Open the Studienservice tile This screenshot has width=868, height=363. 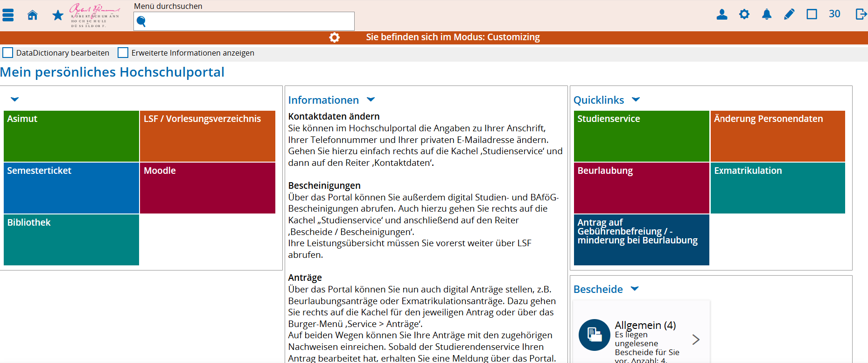[x=641, y=136]
